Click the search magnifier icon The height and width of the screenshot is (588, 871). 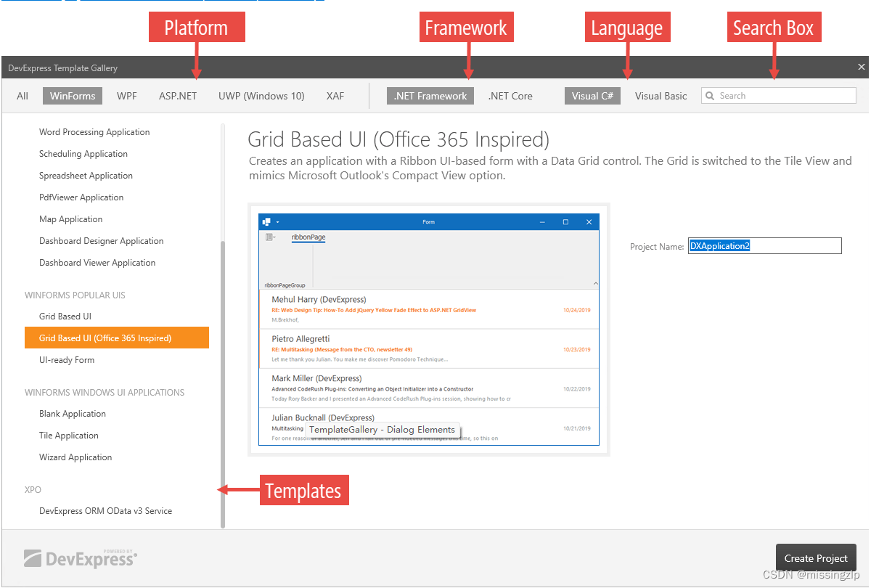click(710, 96)
